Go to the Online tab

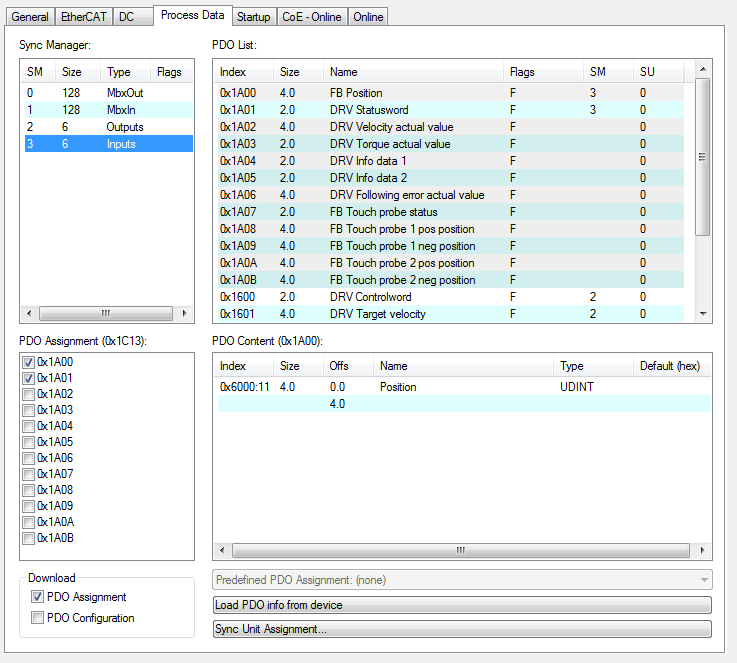tap(368, 17)
